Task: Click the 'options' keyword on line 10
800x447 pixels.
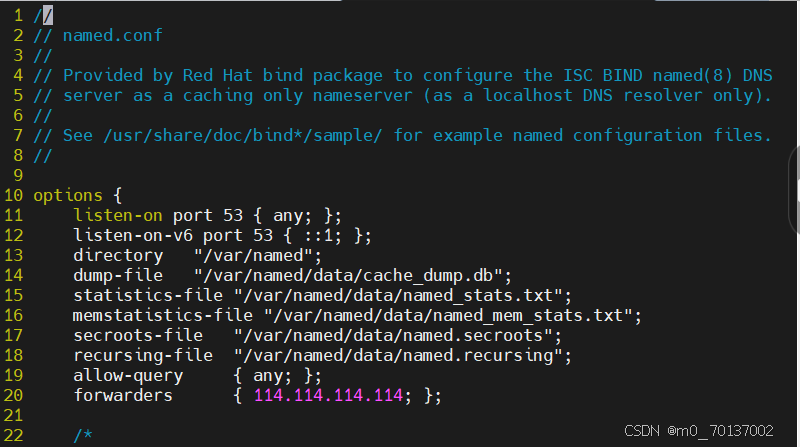Action: [68, 196]
